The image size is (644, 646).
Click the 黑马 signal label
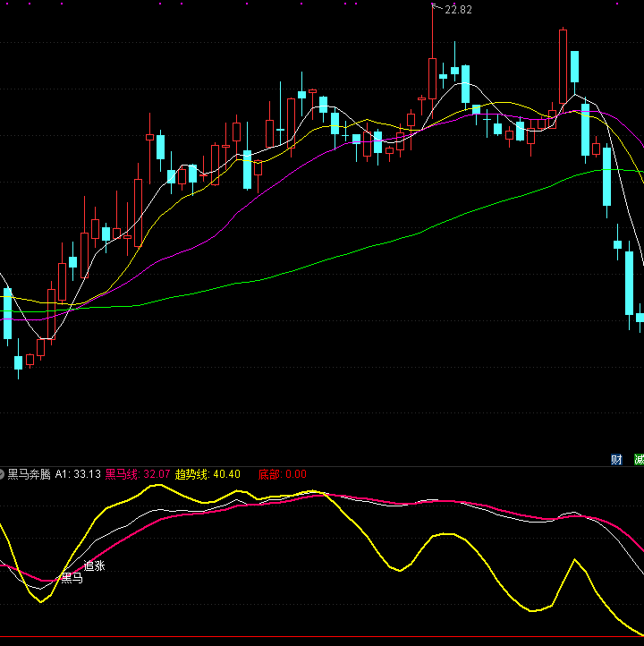tap(72, 578)
